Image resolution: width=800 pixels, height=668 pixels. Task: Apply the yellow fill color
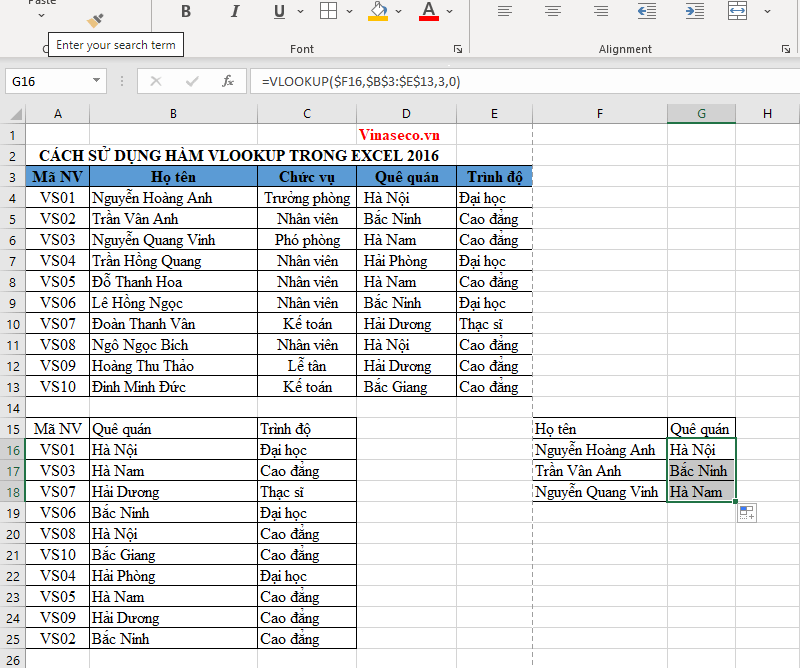pyautogui.click(x=378, y=12)
